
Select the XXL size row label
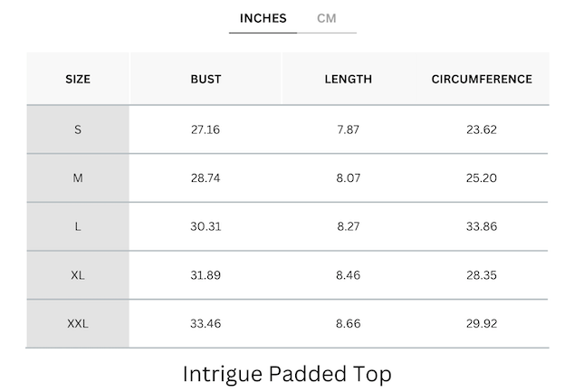[78, 323]
